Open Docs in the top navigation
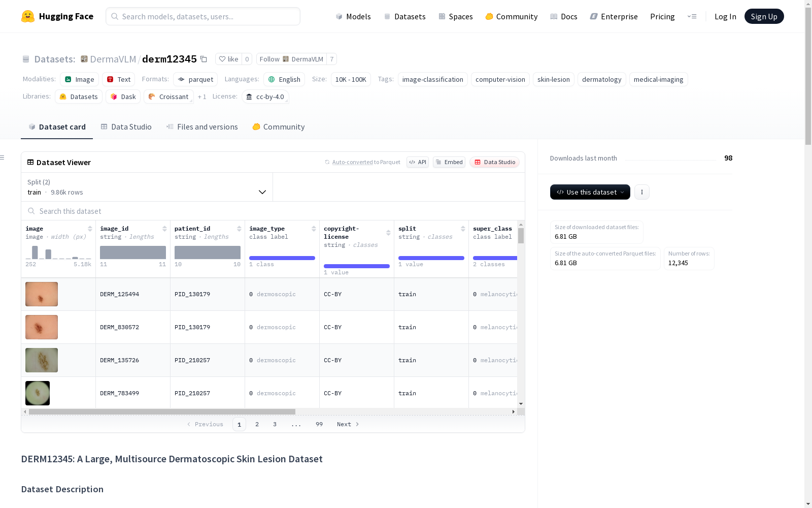812x508 pixels. coord(564,16)
